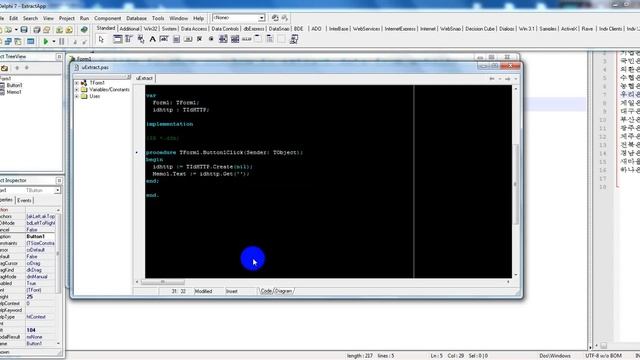Open the Run button dropdown arrow

(x=53, y=42)
